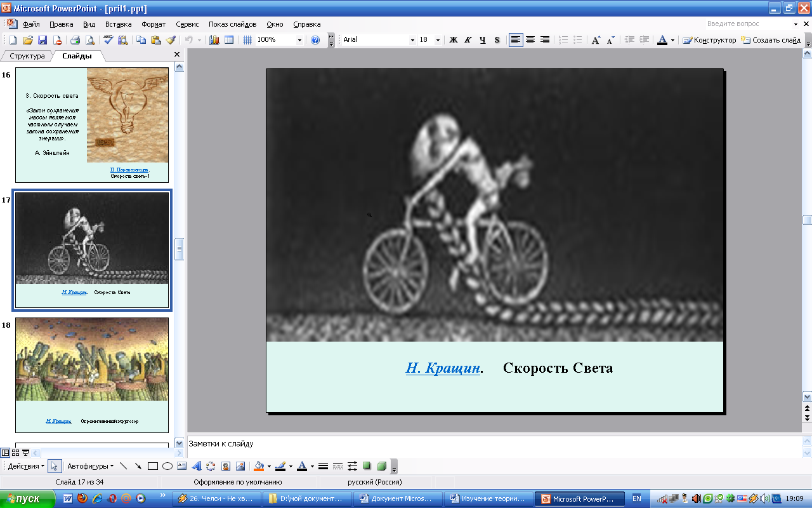Open the 100% zoom dropdown

299,39
